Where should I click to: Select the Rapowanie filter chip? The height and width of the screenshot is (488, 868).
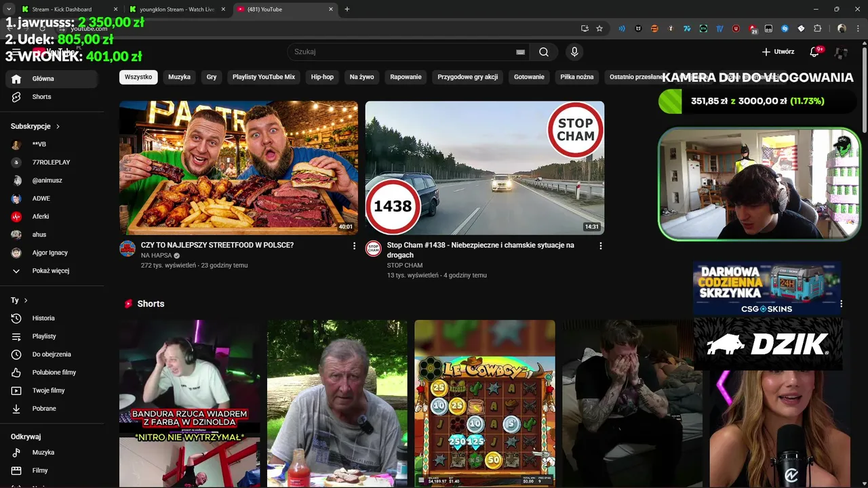pos(406,77)
